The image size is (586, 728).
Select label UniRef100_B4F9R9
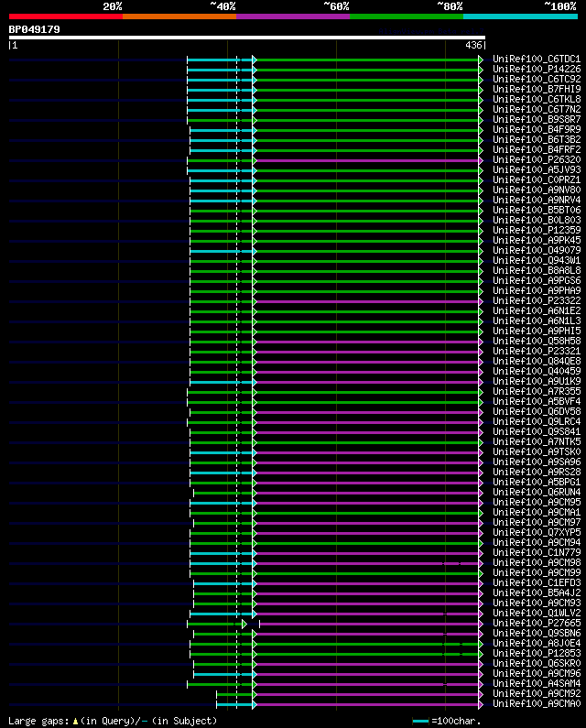(x=537, y=129)
